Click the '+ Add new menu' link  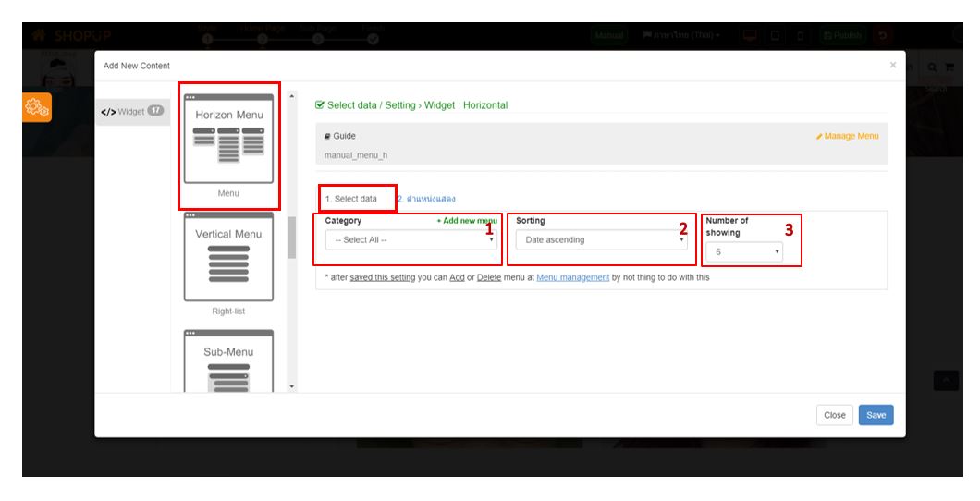click(467, 221)
